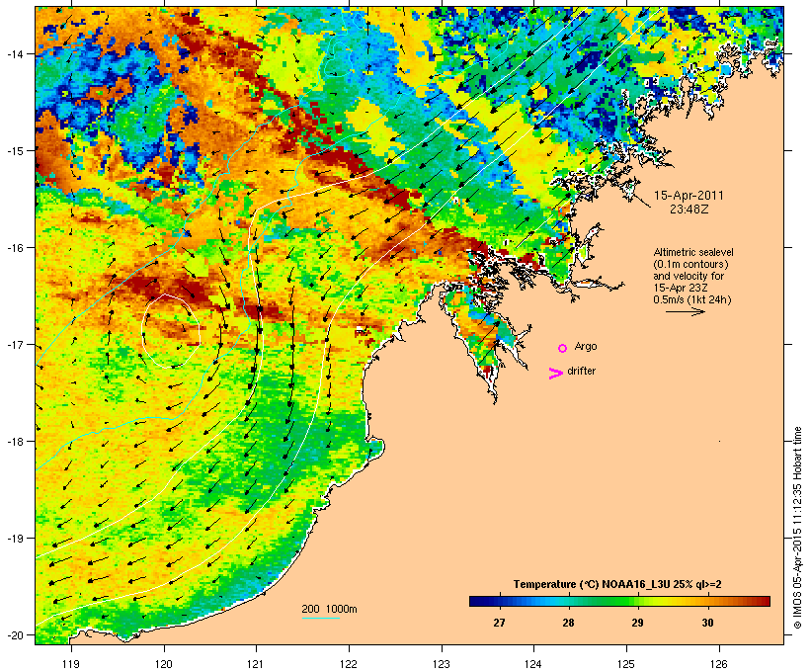Click the '15-Apr 23Z' caption line
810x672 pixels.
coord(681,288)
